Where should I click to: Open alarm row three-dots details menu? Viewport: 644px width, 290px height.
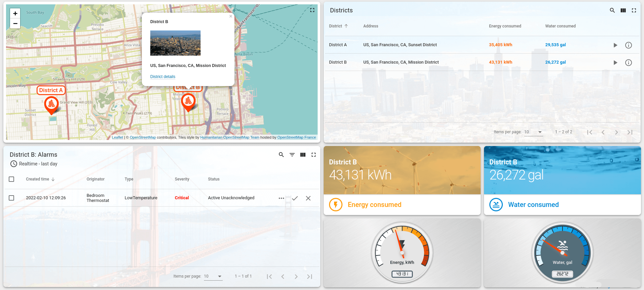(281, 198)
